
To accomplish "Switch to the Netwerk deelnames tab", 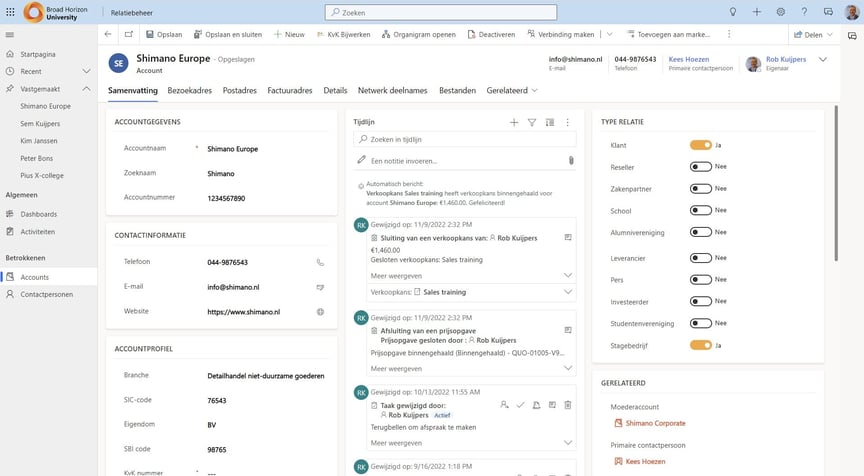I will coord(392,90).
